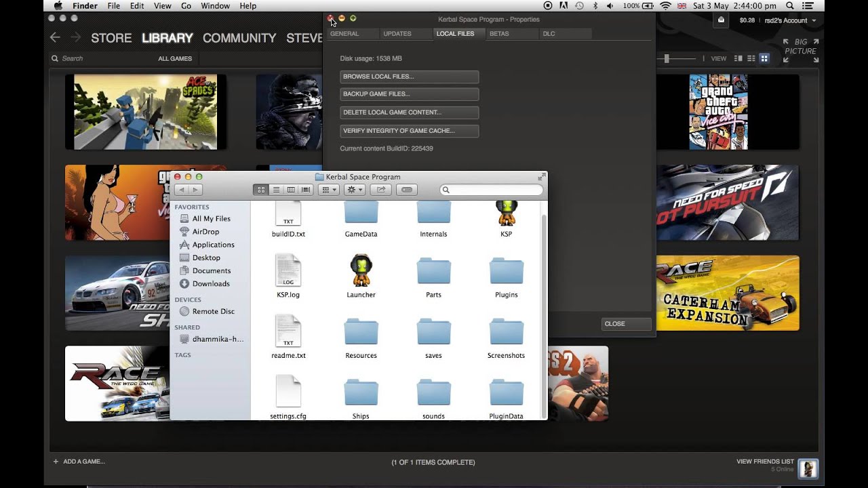Viewport: 868px width, 488px height.
Task: Open the Ace of Spades game tile
Action: [x=146, y=112]
